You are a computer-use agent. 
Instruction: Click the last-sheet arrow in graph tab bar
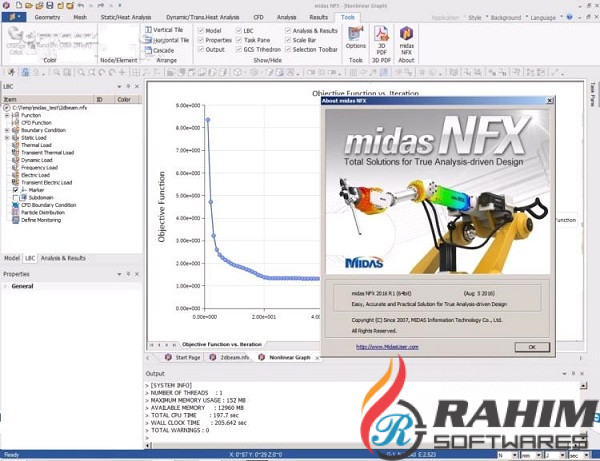click(174, 345)
